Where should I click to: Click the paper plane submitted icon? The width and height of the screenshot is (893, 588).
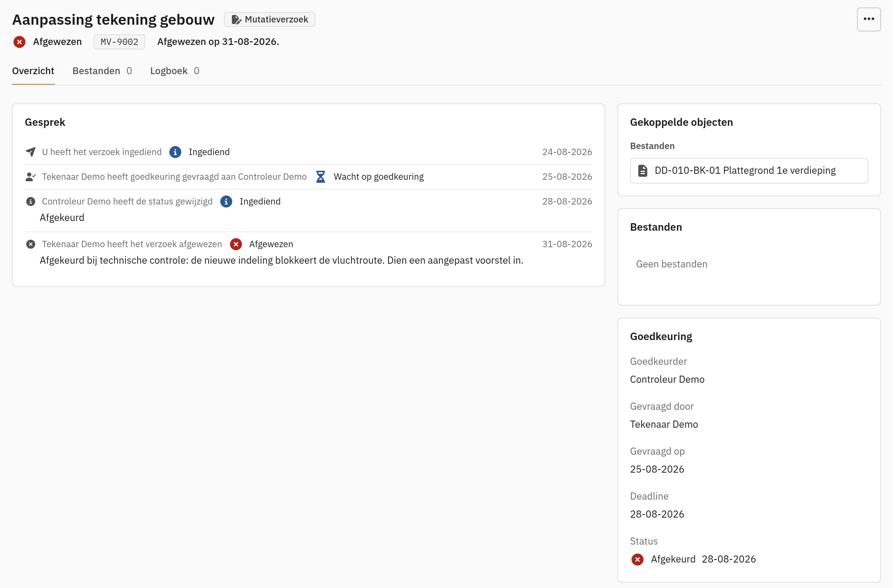31,152
